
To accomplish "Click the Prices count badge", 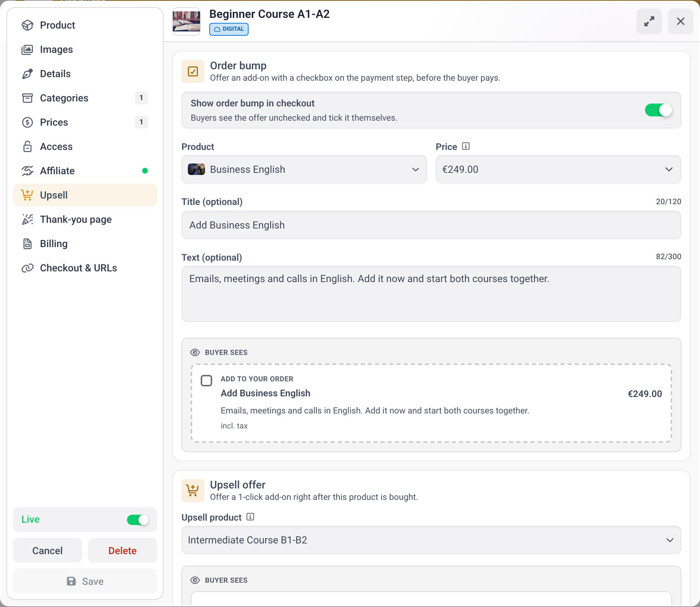I will [141, 122].
